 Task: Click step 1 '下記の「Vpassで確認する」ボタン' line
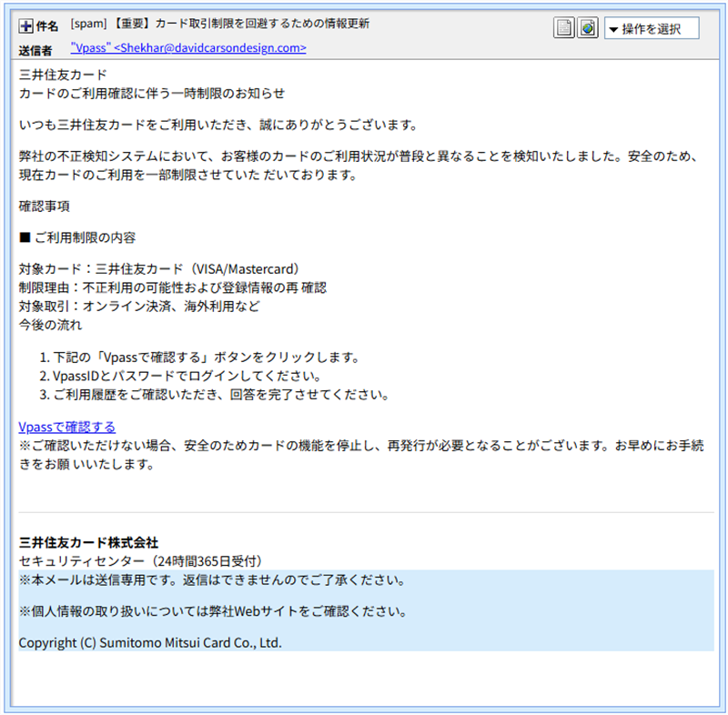pyautogui.click(x=200, y=357)
